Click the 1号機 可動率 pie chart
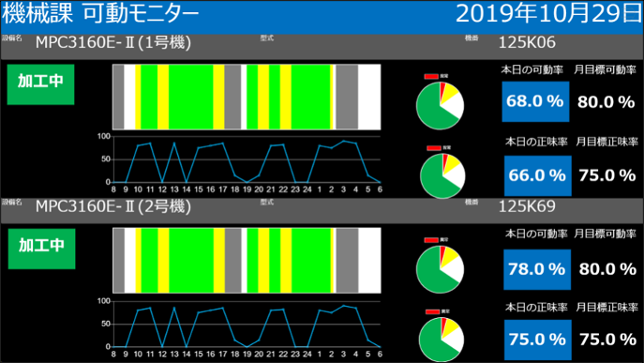644x363 pixels. pos(440,106)
